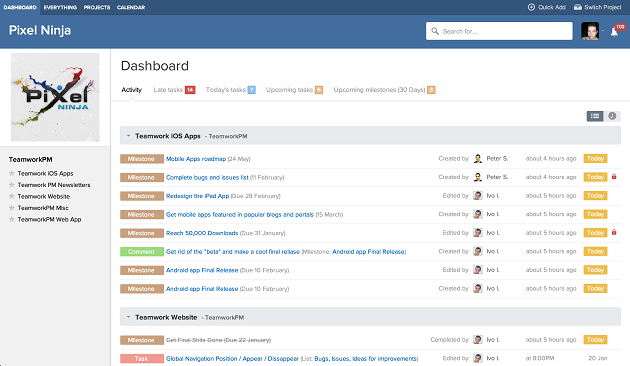
Task: Open the notifications bell icon
Action: tap(614, 32)
